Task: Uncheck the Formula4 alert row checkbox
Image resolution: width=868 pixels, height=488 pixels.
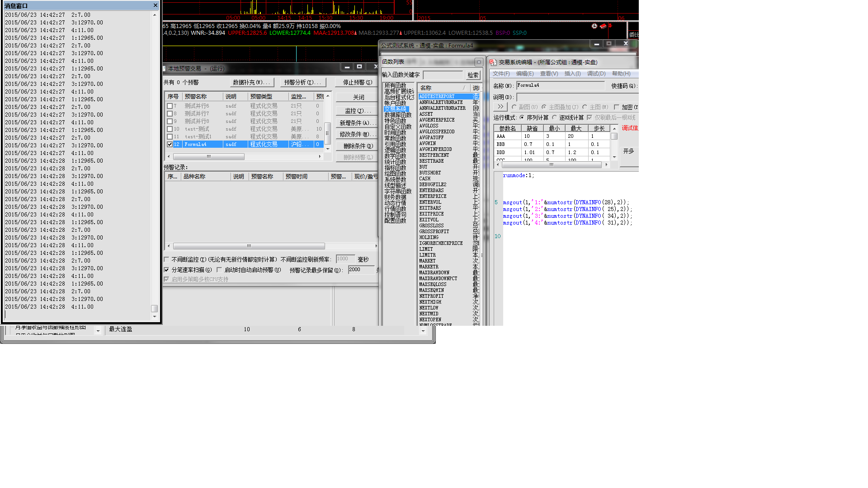Action: point(170,145)
